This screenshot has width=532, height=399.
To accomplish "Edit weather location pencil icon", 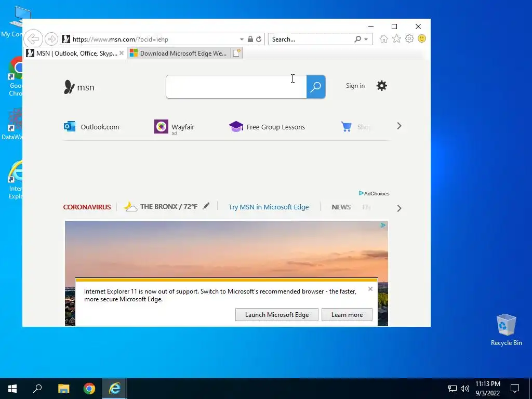I will click(206, 206).
